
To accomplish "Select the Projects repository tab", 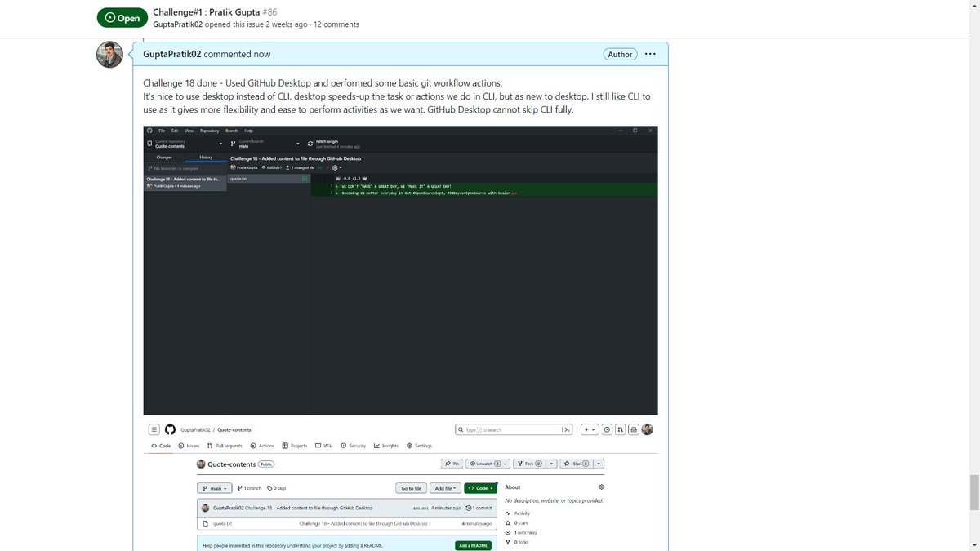I will click(295, 446).
